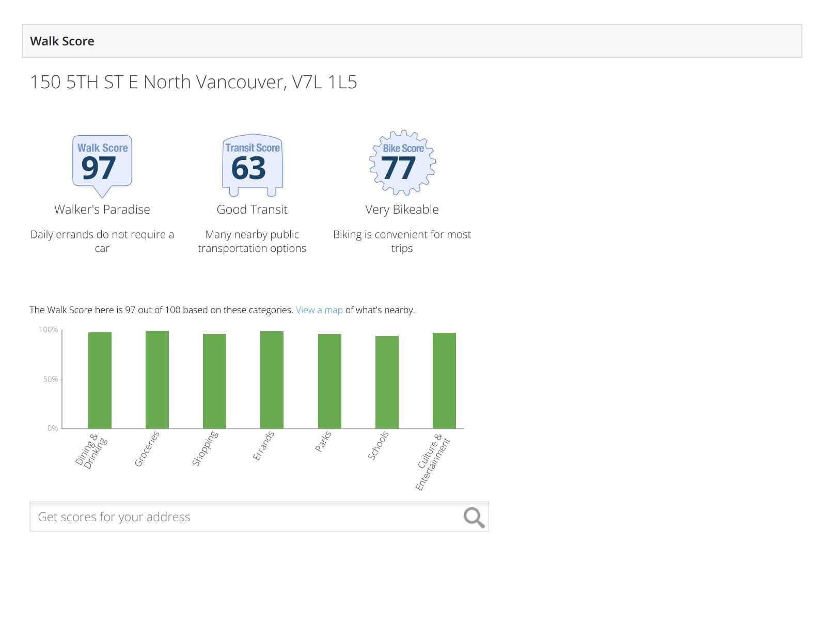
Task: Click the magnifying glass search icon
Action: click(474, 517)
